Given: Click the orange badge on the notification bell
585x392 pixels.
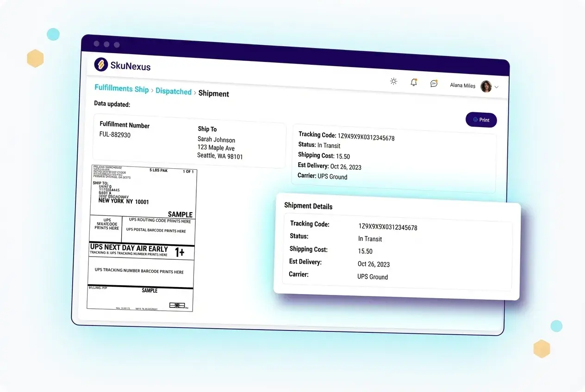Looking at the screenshot, I should click(417, 79).
